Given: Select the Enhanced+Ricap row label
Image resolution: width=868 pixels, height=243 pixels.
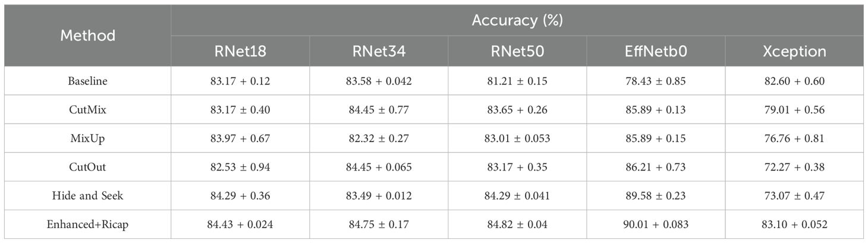Looking at the screenshot, I should 88,225.
